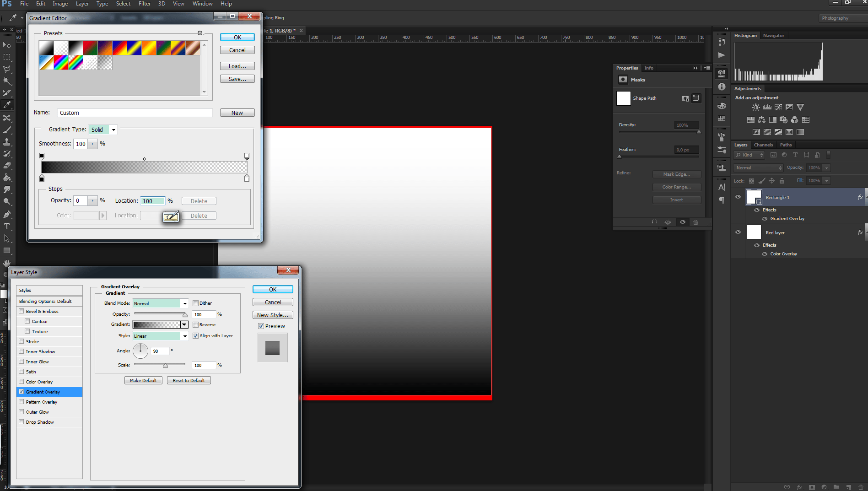Select the Brush tool in toolbar
Viewport: 868px width, 491px height.
[x=7, y=130]
